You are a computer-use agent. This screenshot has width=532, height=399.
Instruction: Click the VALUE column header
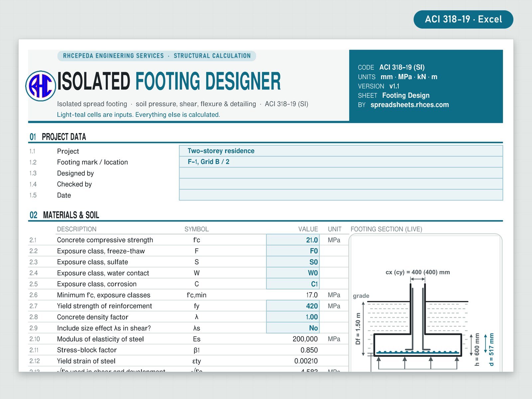tap(308, 229)
